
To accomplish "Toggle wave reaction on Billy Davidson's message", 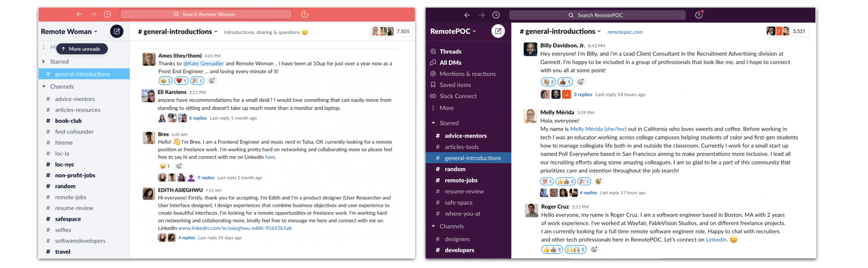I will (x=548, y=82).
